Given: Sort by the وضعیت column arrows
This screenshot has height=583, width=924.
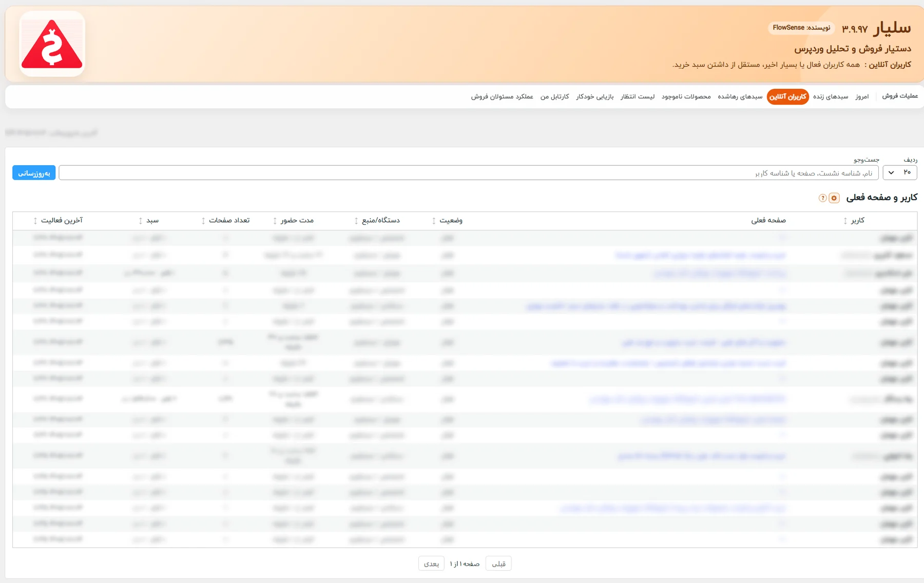Looking at the screenshot, I should tap(434, 221).
